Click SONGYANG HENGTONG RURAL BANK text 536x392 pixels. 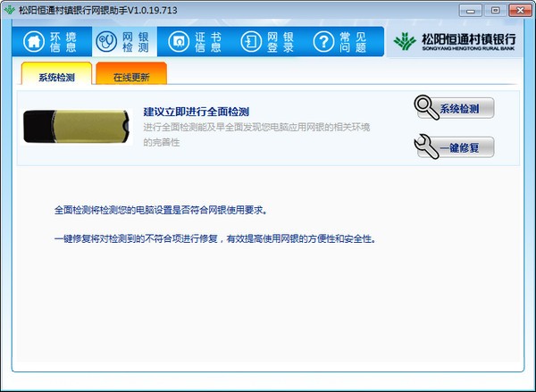(x=468, y=48)
